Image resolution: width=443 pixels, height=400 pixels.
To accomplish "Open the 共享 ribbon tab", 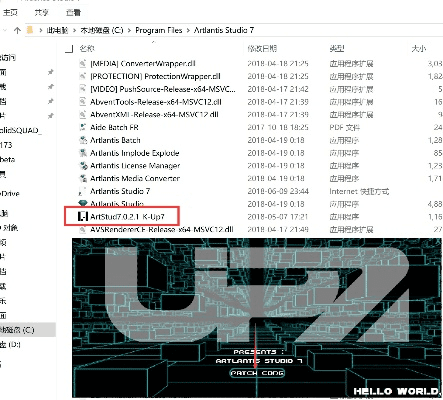I will [x=42, y=13].
